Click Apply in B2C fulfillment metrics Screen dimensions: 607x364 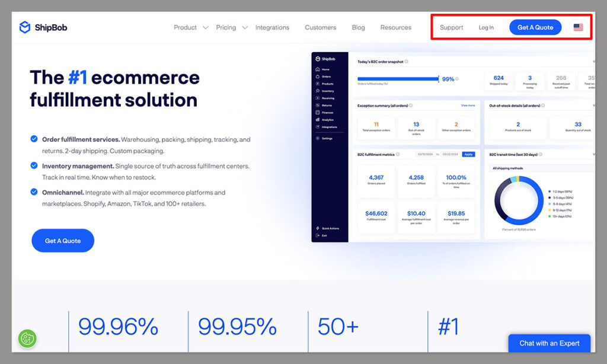468,154
